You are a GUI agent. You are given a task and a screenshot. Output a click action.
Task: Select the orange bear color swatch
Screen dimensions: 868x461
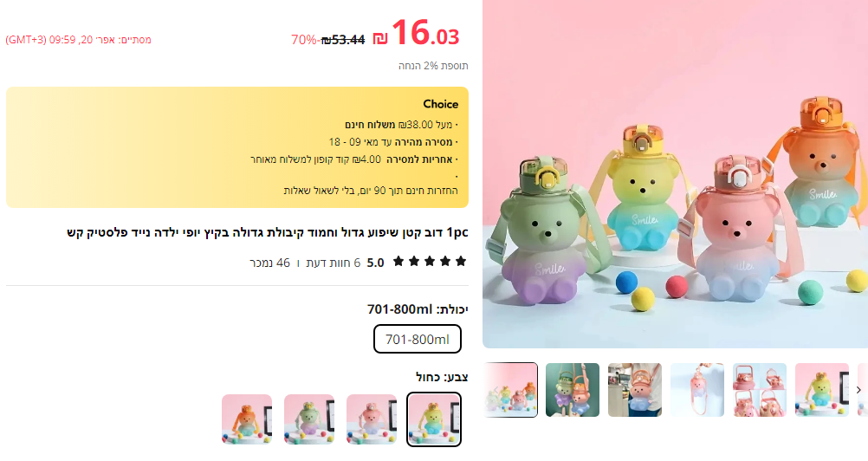tap(247, 419)
